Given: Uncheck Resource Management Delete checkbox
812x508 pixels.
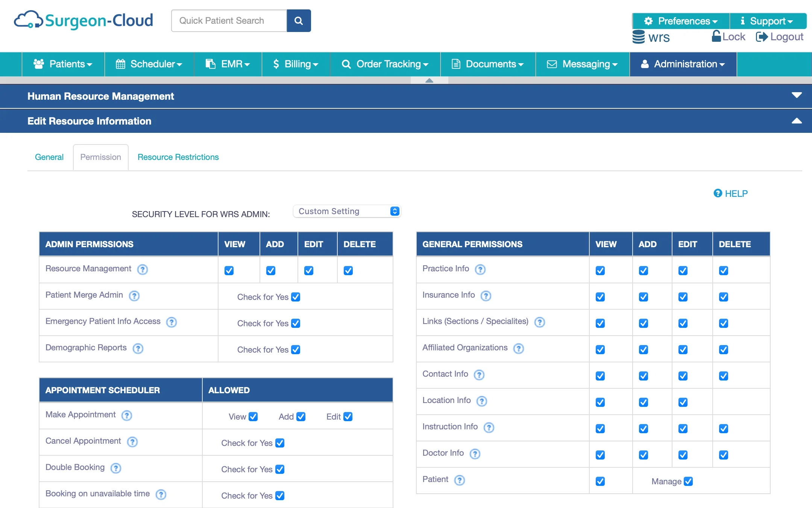Looking at the screenshot, I should tap(348, 271).
